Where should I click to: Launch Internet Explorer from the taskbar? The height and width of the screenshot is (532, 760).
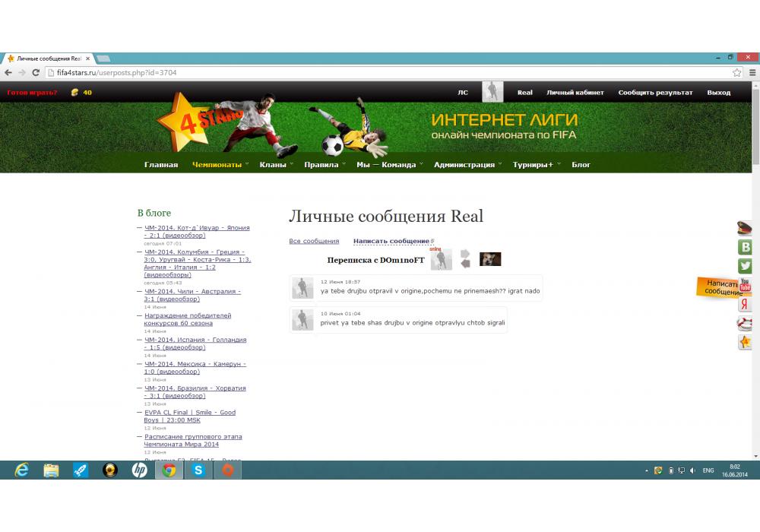pyautogui.click(x=22, y=470)
